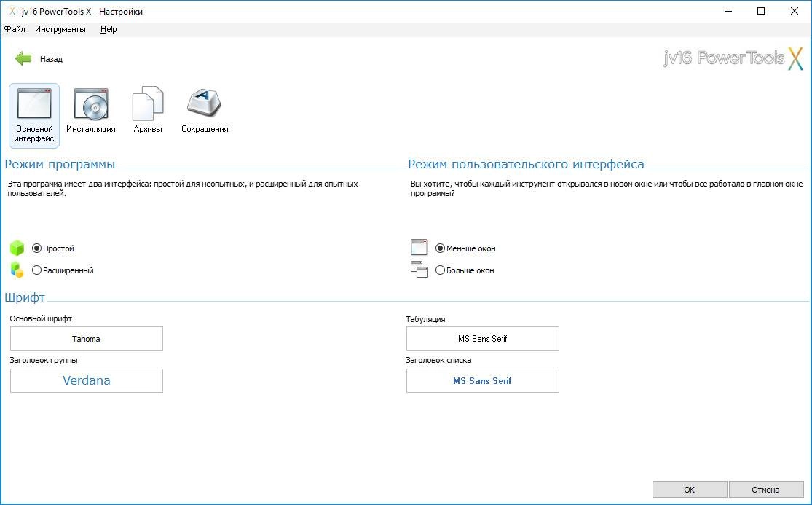Minimize the settings window

click(729, 11)
